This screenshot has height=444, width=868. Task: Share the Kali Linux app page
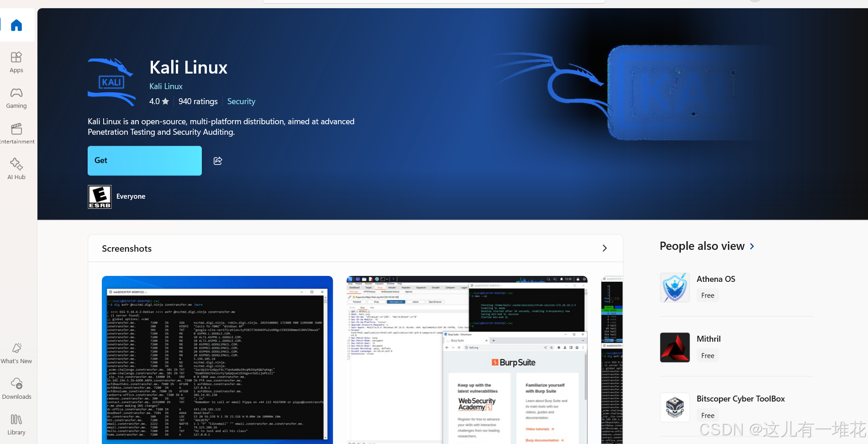pyautogui.click(x=218, y=161)
